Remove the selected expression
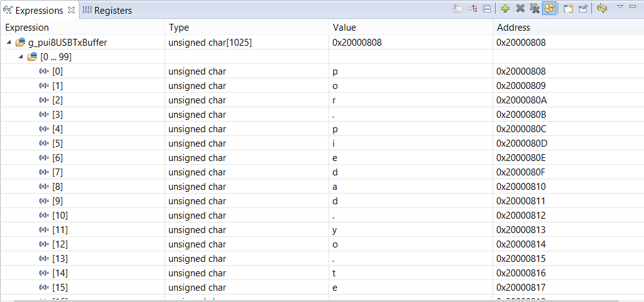 coord(520,9)
